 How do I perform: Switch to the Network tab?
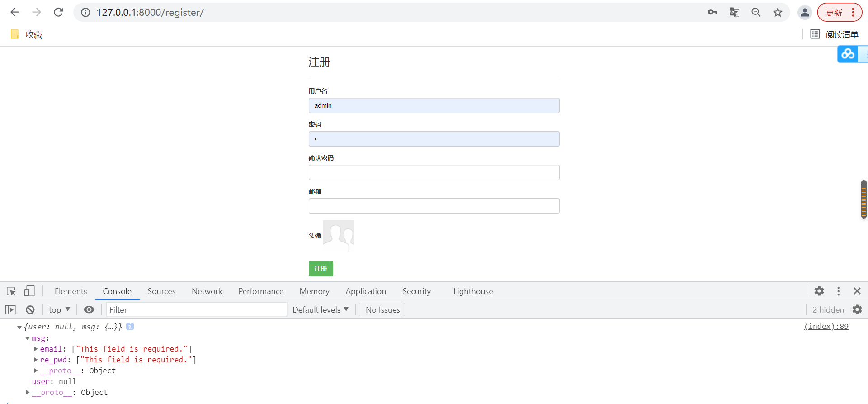point(207,291)
